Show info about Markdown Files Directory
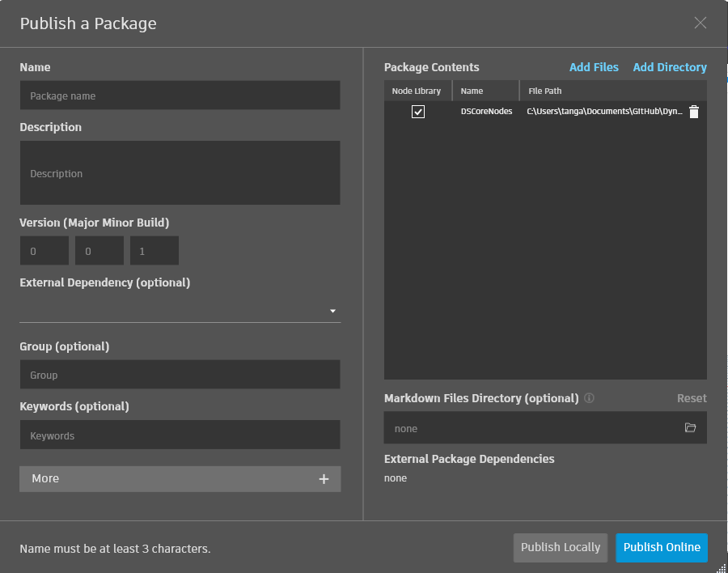The height and width of the screenshot is (573, 728). click(589, 398)
